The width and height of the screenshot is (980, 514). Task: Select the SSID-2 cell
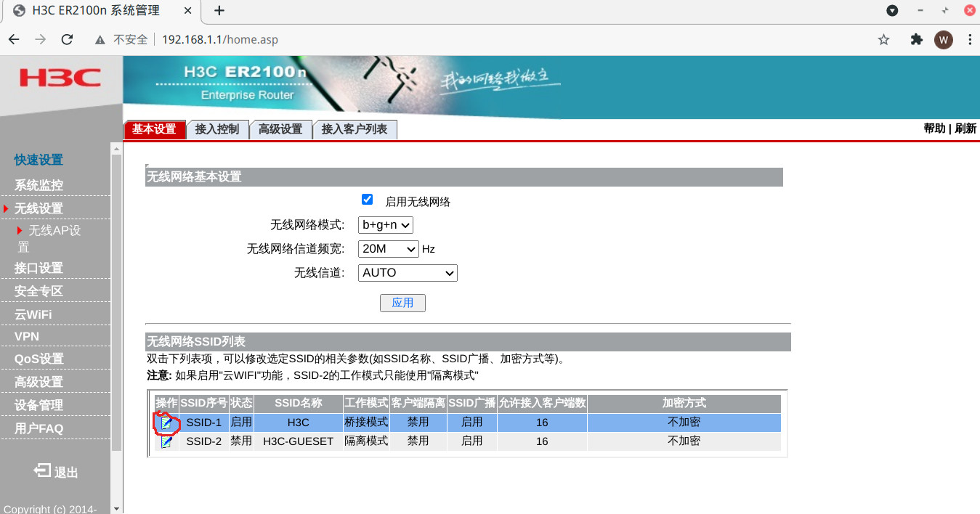pos(204,441)
